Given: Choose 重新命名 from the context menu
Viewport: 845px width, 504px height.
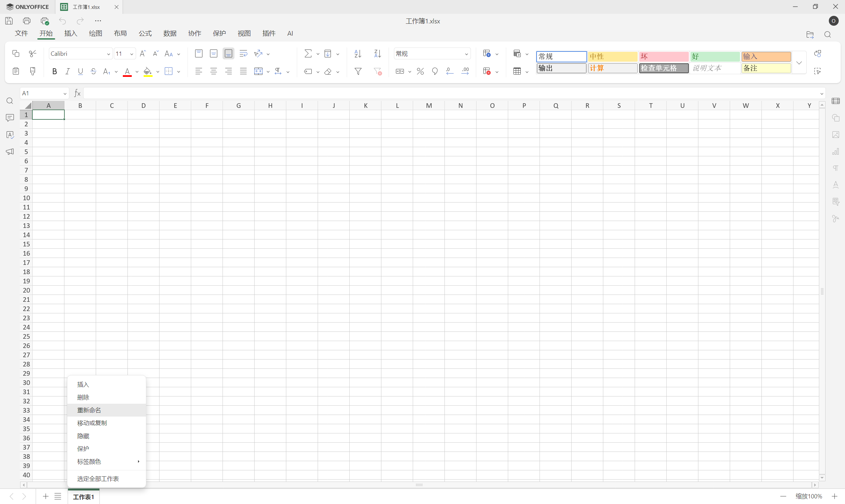Looking at the screenshot, I should 89,410.
